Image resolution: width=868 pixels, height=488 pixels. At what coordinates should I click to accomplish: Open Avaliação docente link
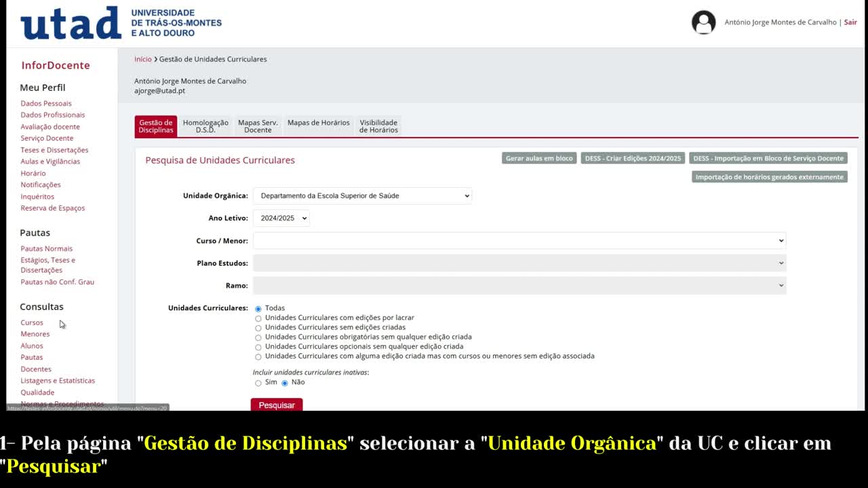tap(50, 127)
